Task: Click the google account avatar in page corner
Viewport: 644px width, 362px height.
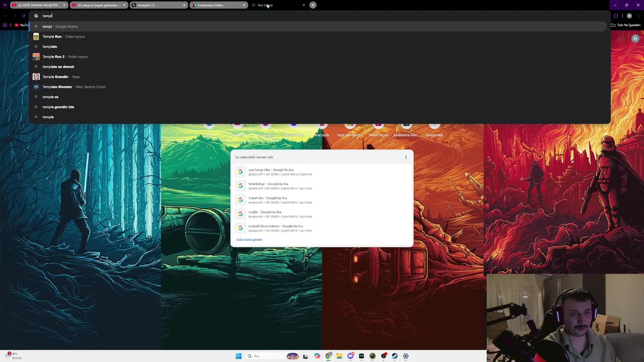Action: click(635, 39)
